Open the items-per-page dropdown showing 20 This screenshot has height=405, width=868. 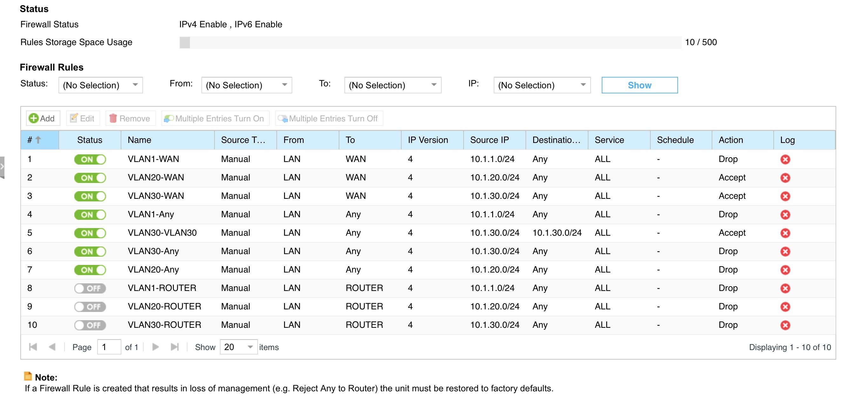pos(239,347)
